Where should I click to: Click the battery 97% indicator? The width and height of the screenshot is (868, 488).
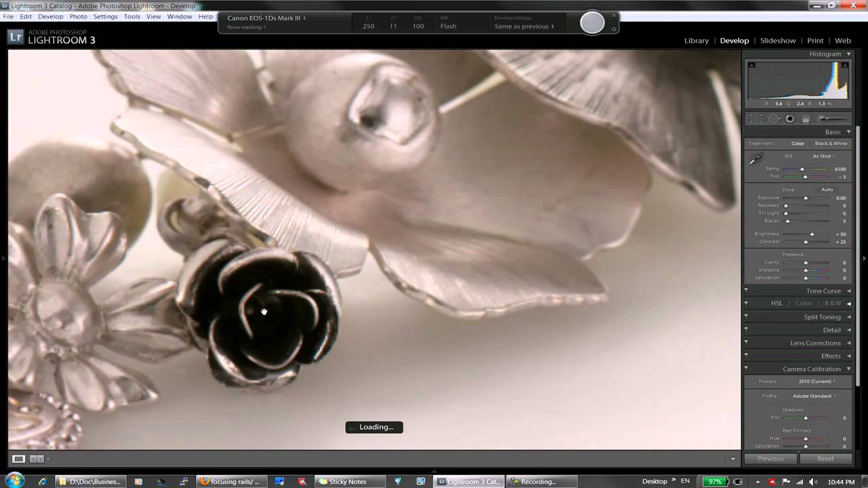(714, 481)
